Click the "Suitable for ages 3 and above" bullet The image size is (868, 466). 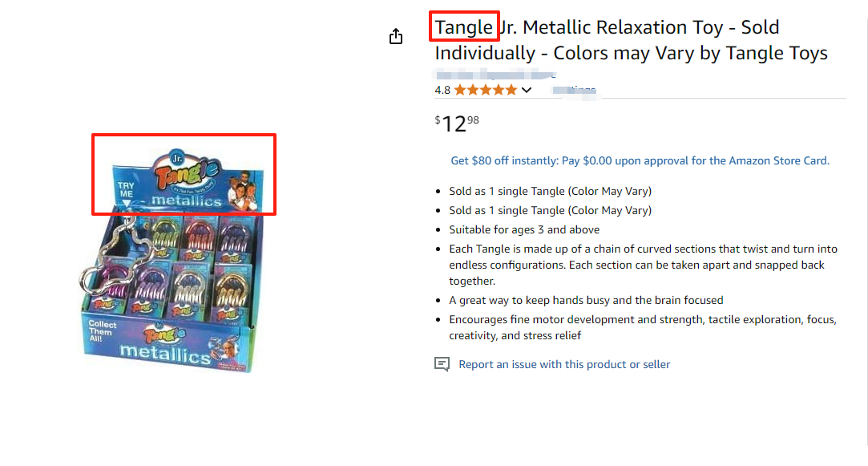click(524, 229)
